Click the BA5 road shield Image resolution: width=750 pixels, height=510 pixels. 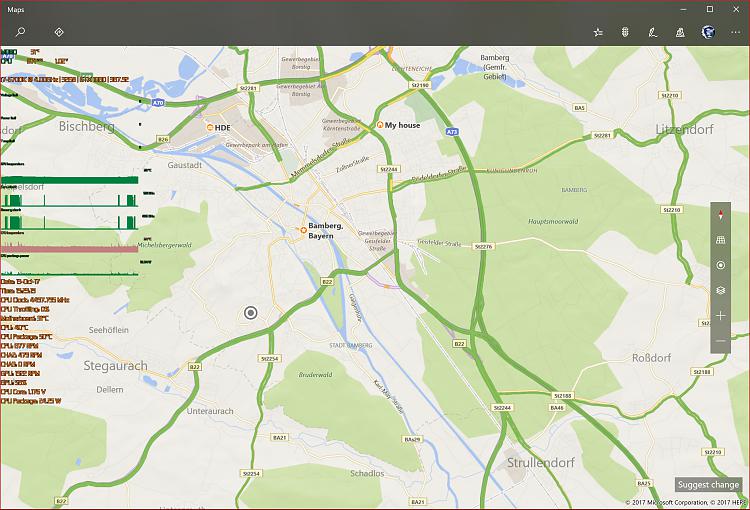tap(579, 108)
